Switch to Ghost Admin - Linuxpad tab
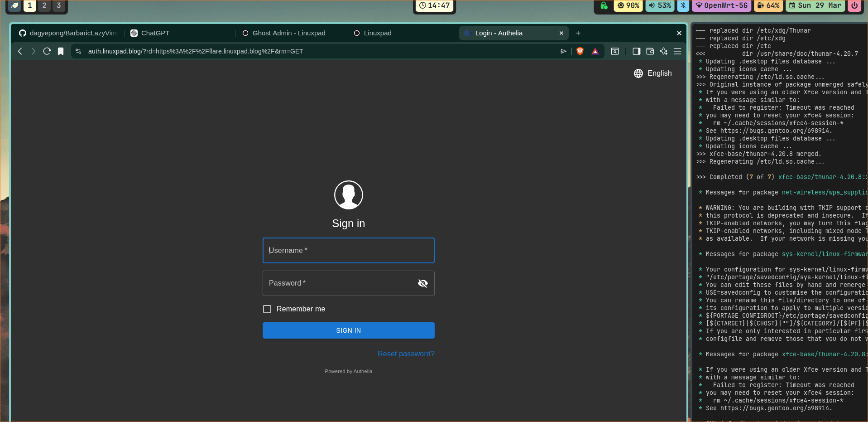Viewport: 868px width, 422px height. pos(288,33)
